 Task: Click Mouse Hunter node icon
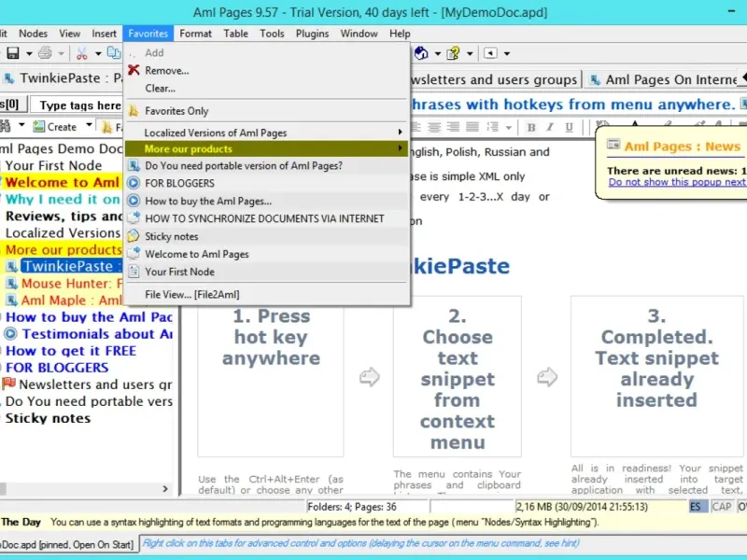pyautogui.click(x=12, y=284)
